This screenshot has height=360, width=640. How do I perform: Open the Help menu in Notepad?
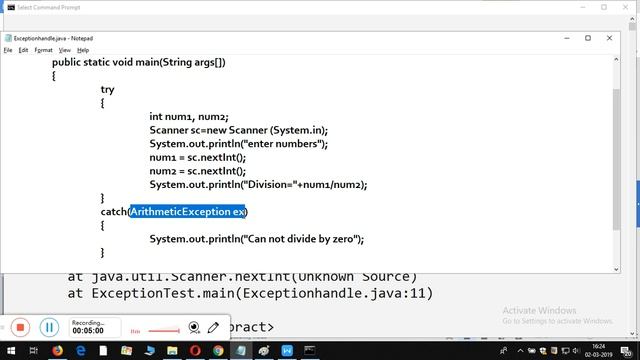83,50
